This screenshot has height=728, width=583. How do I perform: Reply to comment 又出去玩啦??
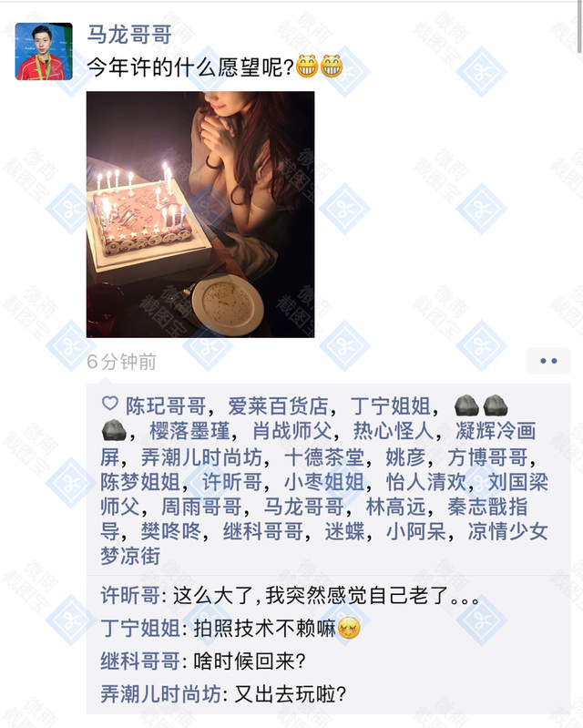[224, 694]
